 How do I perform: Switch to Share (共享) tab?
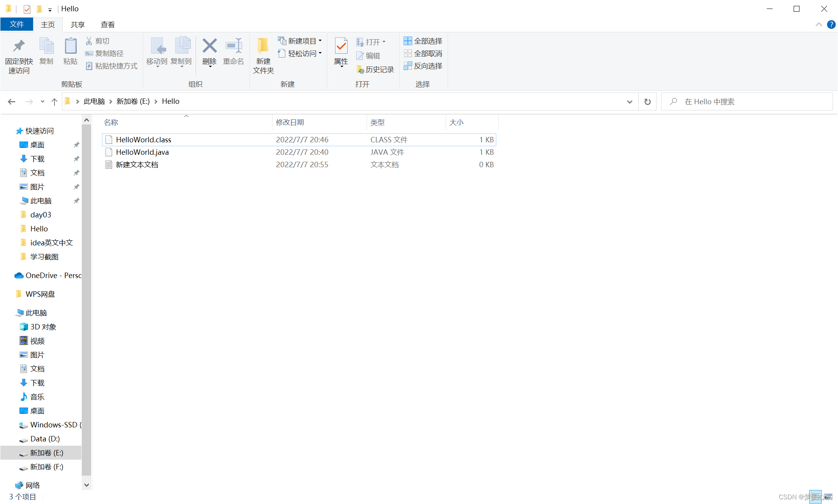[77, 24]
